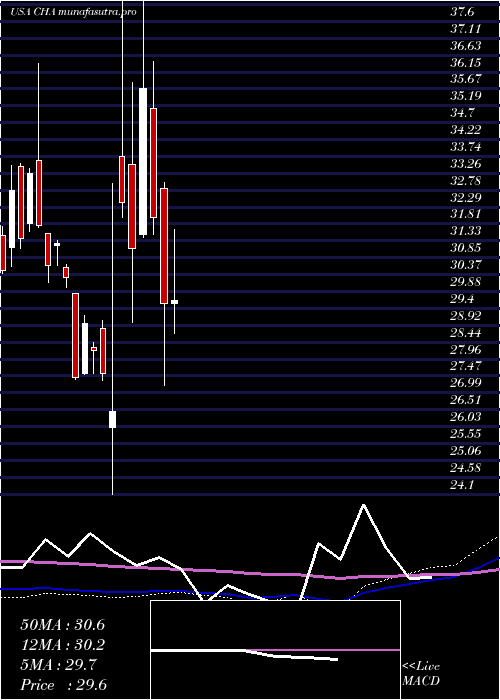Click the '<<Live MACD' label
Screen dimensions: 500x700
421,674
